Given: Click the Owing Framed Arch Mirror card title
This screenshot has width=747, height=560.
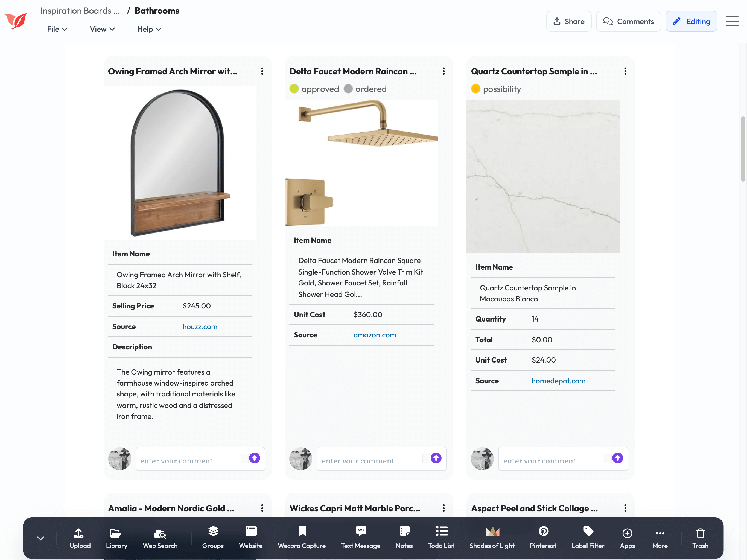Looking at the screenshot, I should [x=173, y=71].
